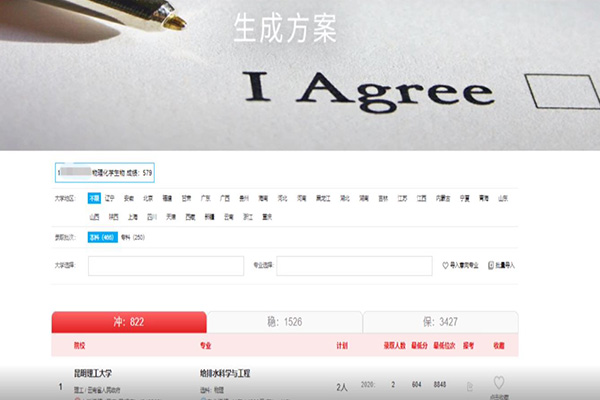This screenshot has width=600, height=400.
Task: Click the 导入意向专业 link
Action: 464,265
